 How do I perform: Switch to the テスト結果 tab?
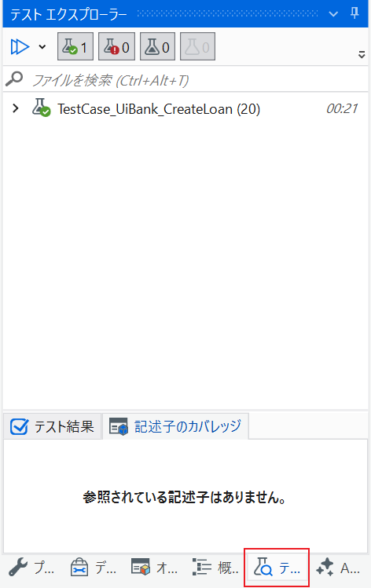click(x=52, y=426)
